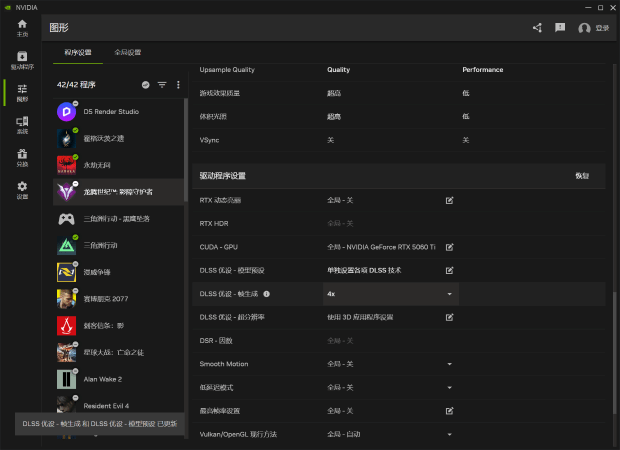
Task: Select the 霍格沃茨之遗 program icon
Action: tap(66, 138)
